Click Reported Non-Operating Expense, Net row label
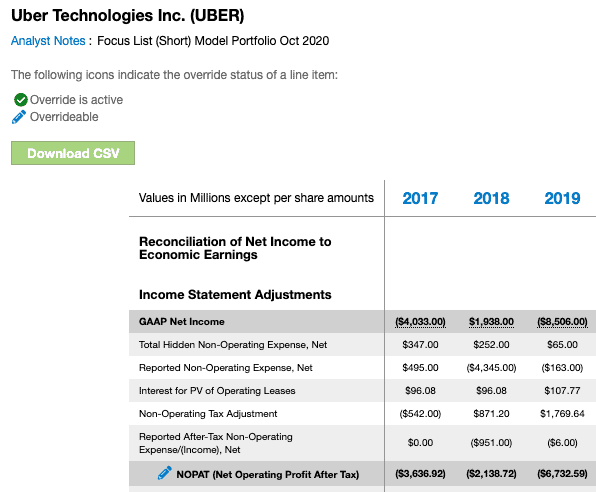 click(x=225, y=368)
